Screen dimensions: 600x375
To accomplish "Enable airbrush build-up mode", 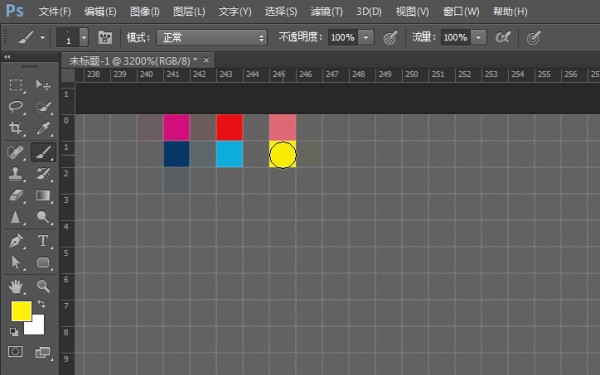I will [503, 38].
